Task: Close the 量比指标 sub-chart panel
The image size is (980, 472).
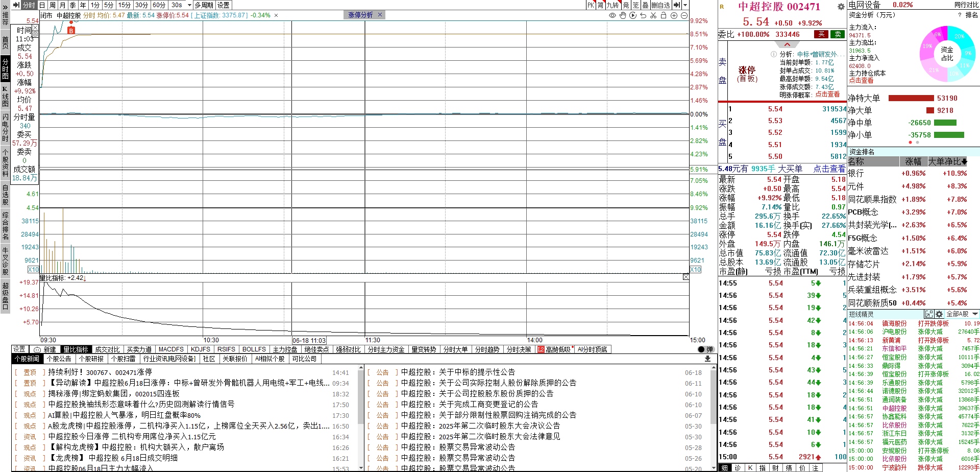Action: pyautogui.click(x=685, y=277)
